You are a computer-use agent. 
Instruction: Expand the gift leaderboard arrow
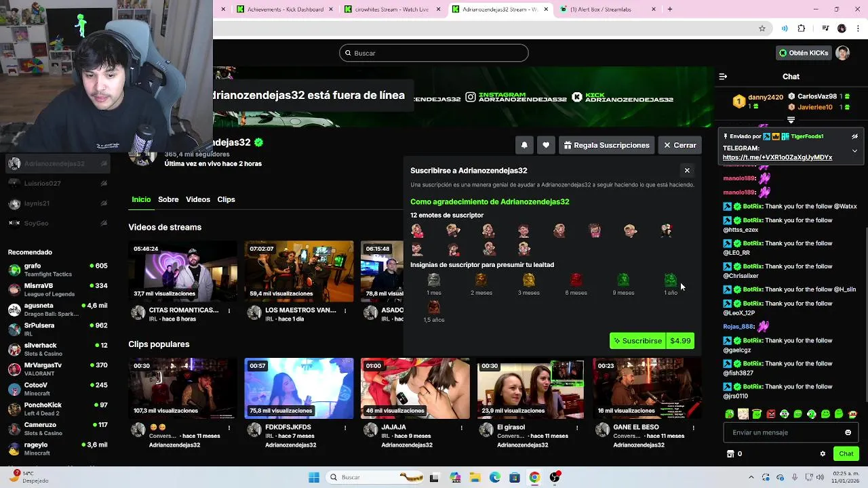coord(791,120)
